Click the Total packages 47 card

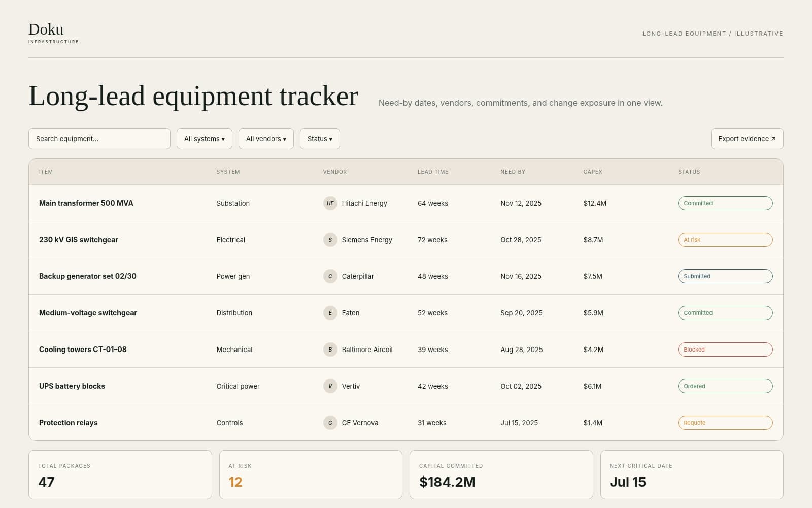[x=120, y=474]
